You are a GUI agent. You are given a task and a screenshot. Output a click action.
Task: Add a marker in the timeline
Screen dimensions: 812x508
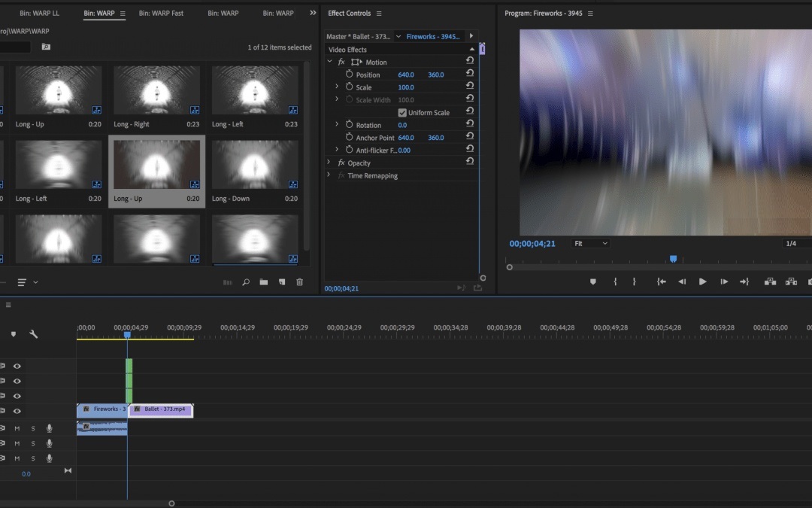coord(14,334)
